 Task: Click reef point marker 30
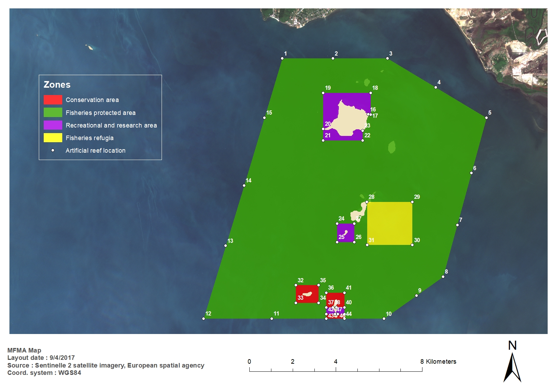412,245
